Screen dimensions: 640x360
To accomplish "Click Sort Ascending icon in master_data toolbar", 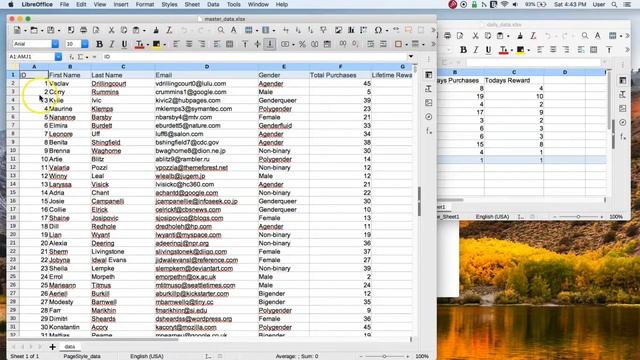I will click(298, 30).
